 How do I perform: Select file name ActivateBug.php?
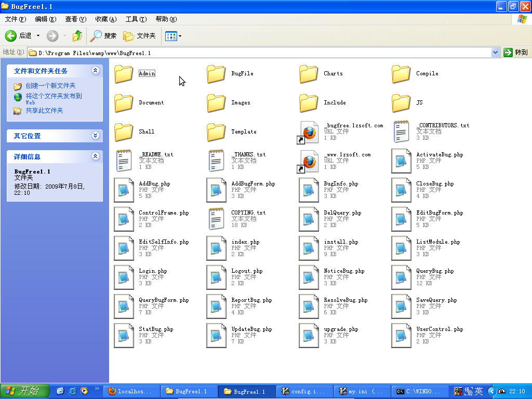[x=440, y=155]
